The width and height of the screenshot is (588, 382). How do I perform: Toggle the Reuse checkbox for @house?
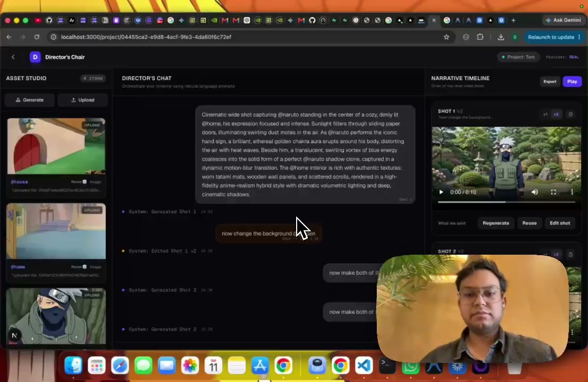point(84,182)
